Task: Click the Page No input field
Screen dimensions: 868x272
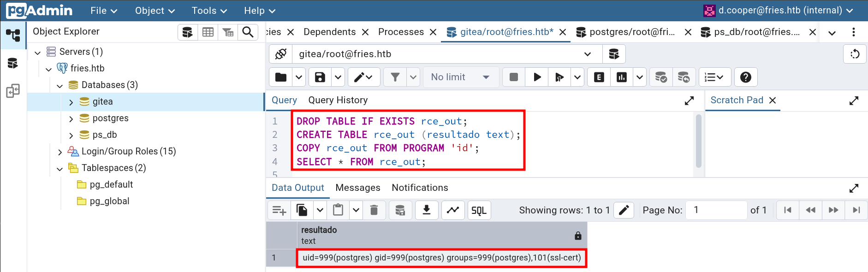Action: click(716, 210)
